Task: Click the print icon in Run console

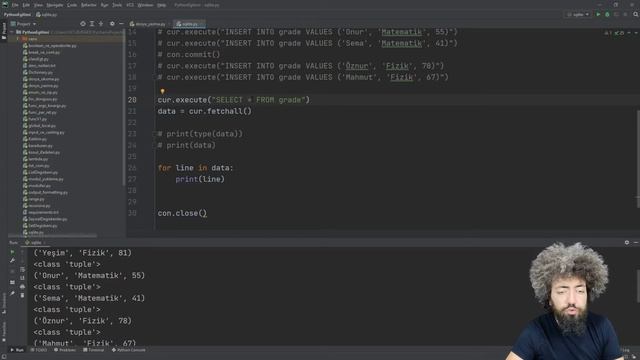Action: (x=22, y=287)
